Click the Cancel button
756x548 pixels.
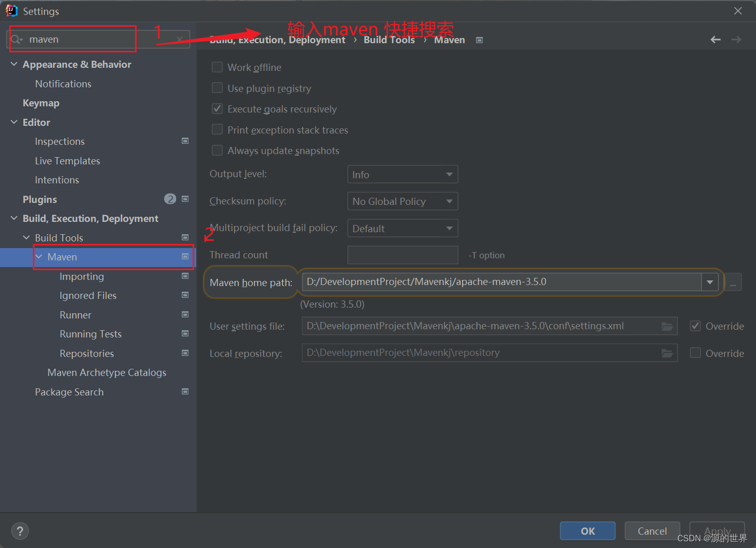pos(652,531)
